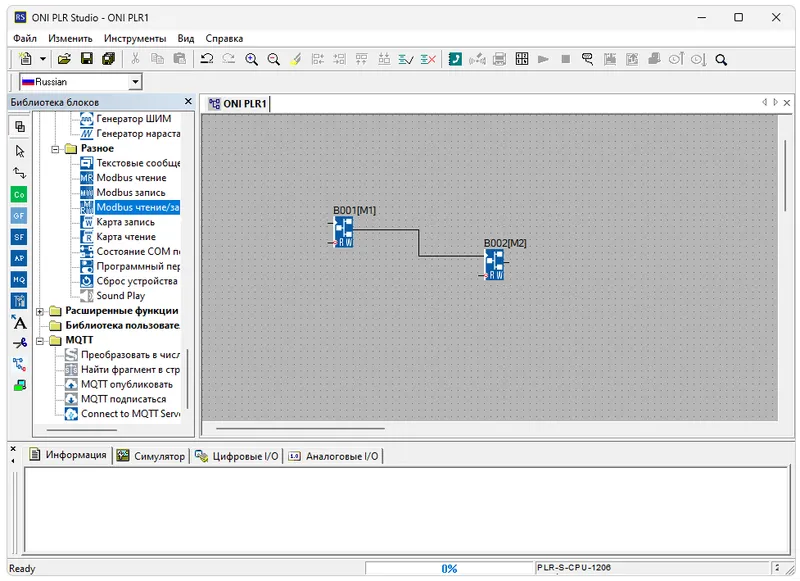
Task: Open the four-square grid layout icon
Action: [522, 59]
